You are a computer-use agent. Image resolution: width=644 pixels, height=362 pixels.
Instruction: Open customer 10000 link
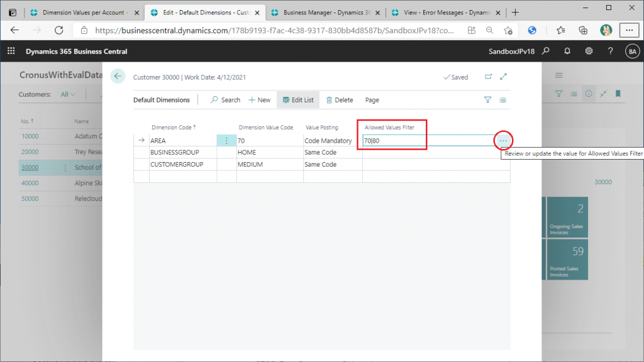30,136
